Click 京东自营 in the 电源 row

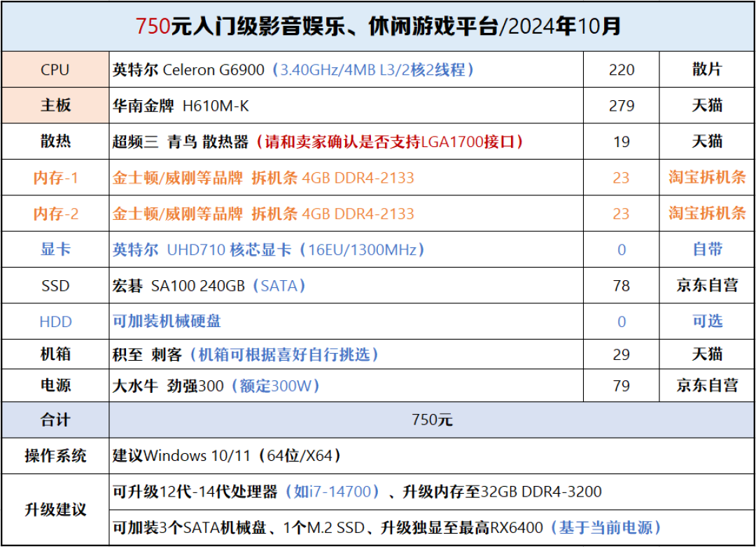[707, 385]
